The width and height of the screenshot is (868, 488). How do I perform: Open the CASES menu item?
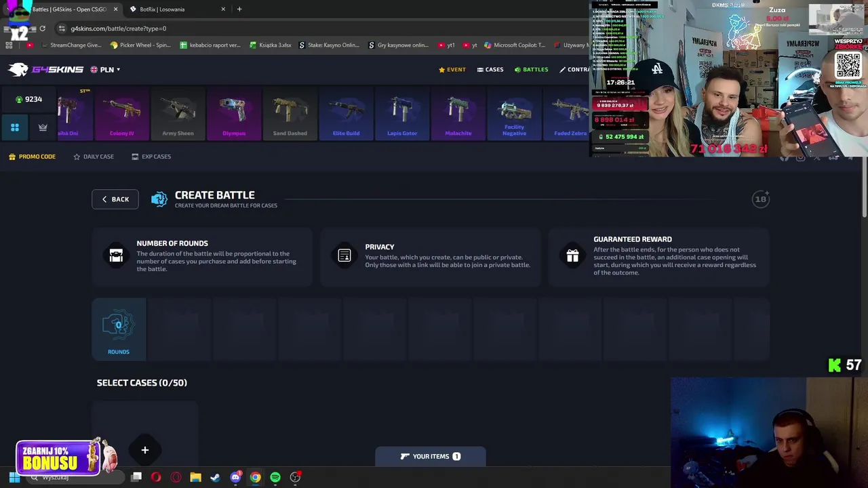(x=490, y=69)
